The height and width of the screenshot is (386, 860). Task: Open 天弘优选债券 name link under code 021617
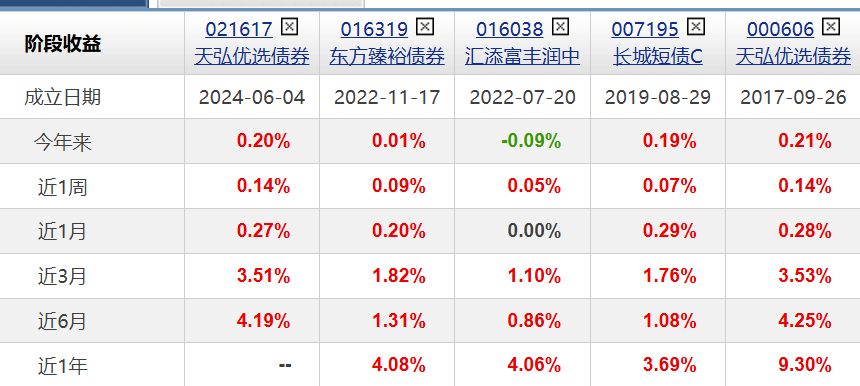click(252, 56)
